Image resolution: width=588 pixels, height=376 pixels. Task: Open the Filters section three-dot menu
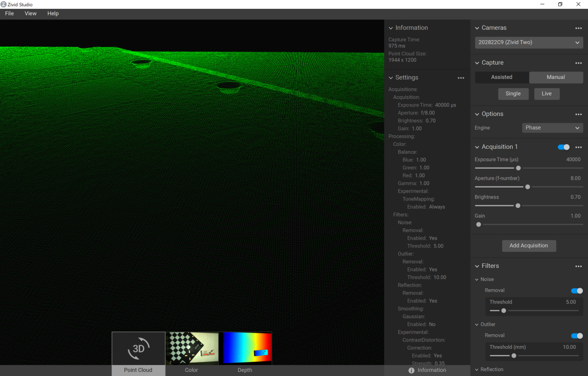(578, 266)
